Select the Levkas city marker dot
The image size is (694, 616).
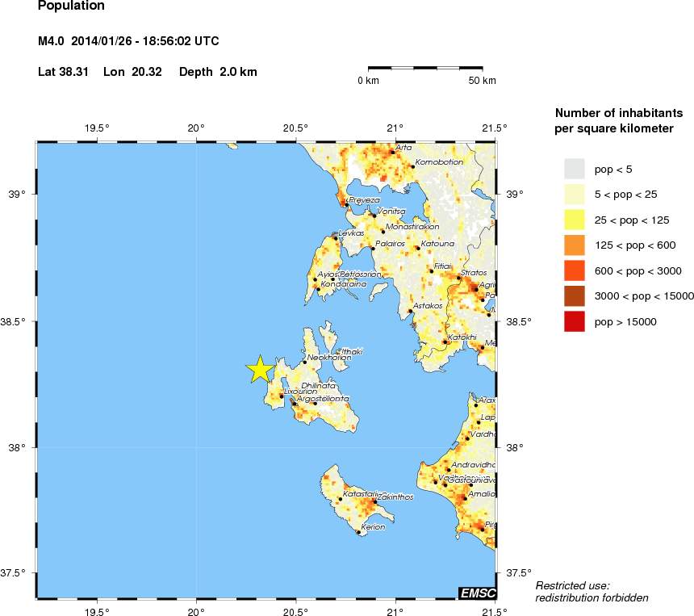335,238
